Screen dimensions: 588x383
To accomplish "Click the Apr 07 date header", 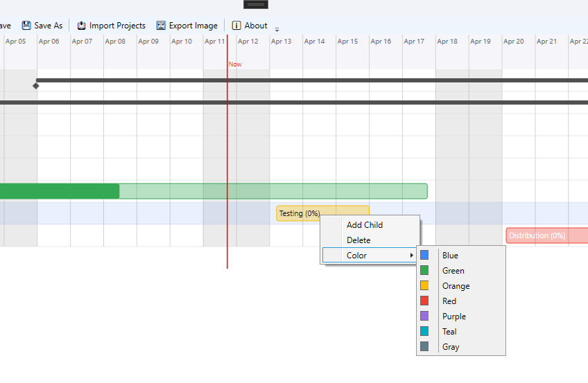I will [82, 41].
